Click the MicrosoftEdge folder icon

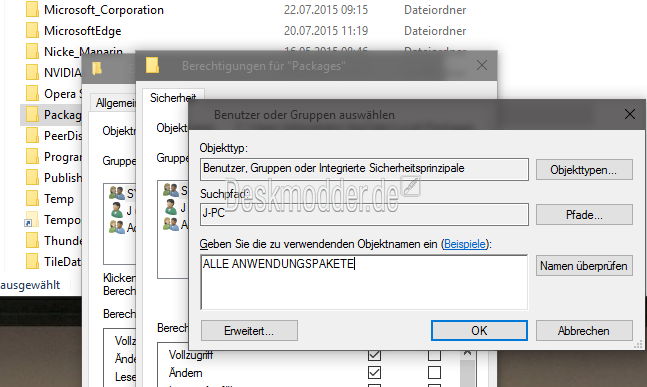(32, 31)
